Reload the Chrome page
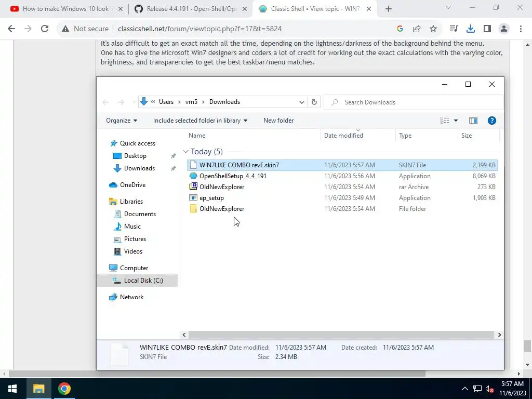The width and height of the screenshot is (532, 399). (45, 29)
